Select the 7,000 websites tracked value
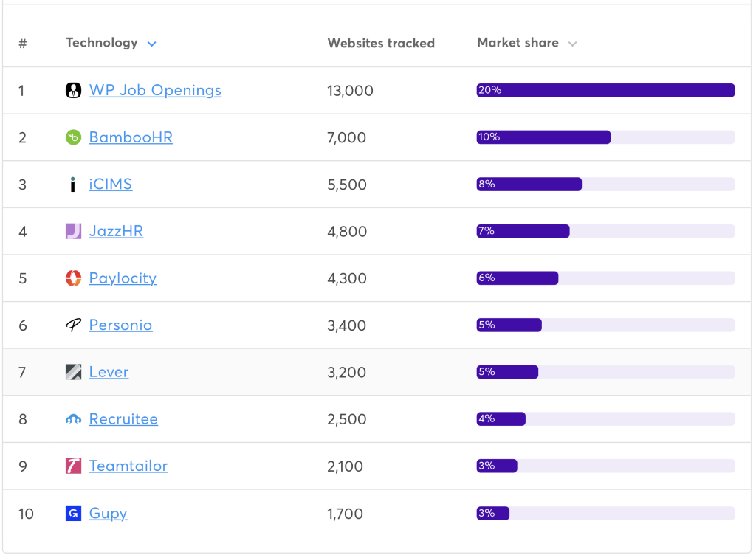The image size is (756, 558). point(347,138)
